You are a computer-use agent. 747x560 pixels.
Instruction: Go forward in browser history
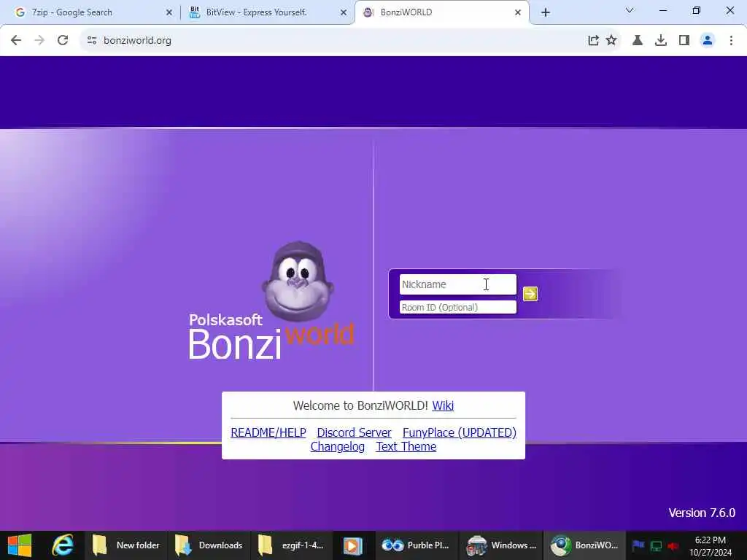[39, 41]
